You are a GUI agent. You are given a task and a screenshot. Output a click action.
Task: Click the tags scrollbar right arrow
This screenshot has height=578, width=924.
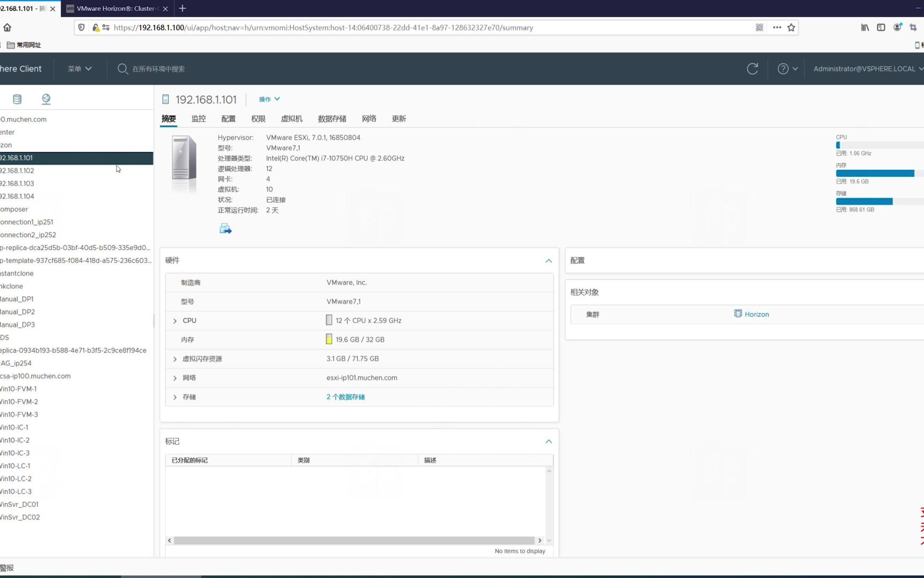click(x=540, y=541)
